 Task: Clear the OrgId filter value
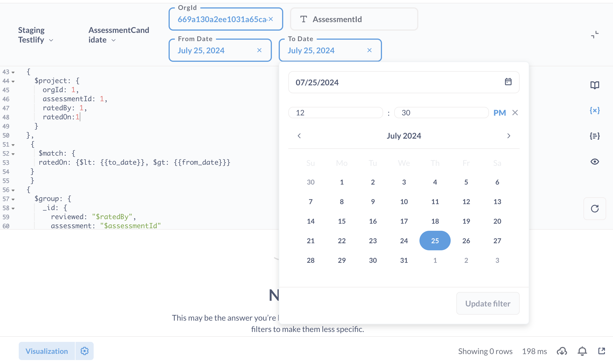(x=271, y=19)
